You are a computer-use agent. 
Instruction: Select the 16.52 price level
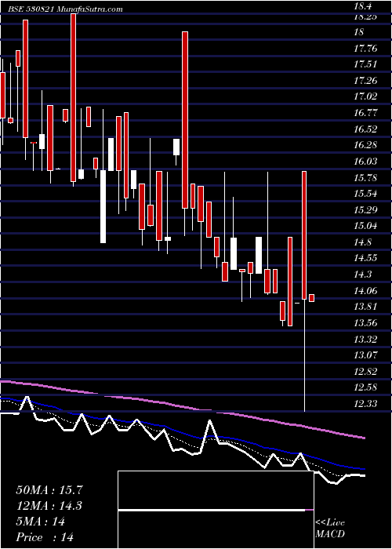pyautogui.click(x=365, y=129)
